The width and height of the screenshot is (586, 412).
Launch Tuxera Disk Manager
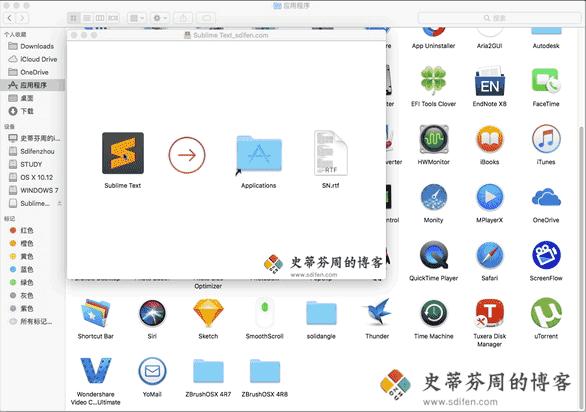pos(490,313)
